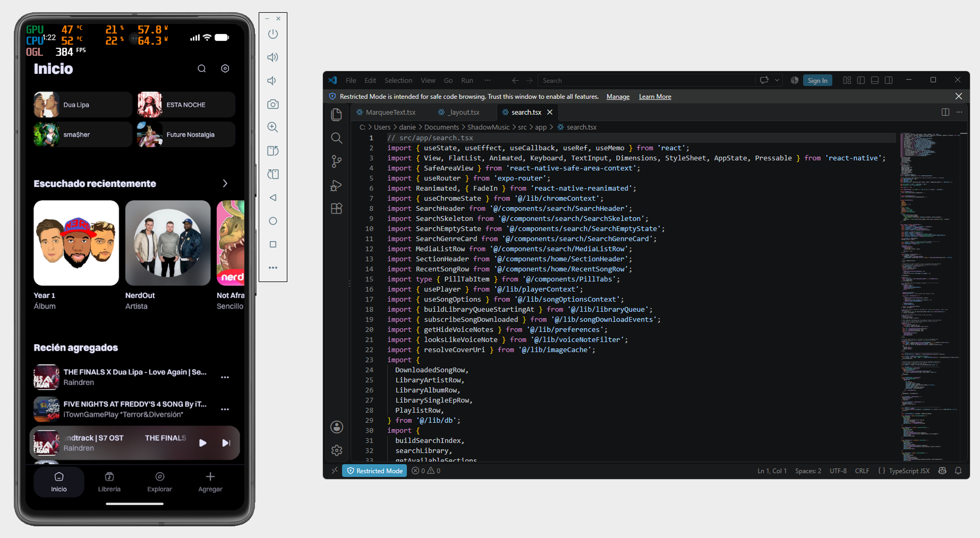Open the View menu in VS Code
This screenshot has height=538, width=980.
point(428,80)
